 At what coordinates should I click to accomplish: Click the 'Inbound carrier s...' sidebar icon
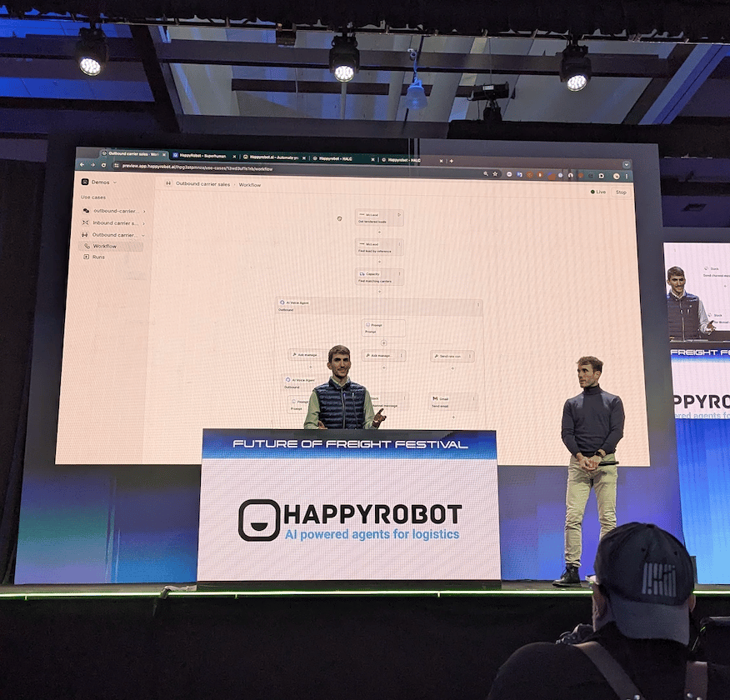point(85,223)
